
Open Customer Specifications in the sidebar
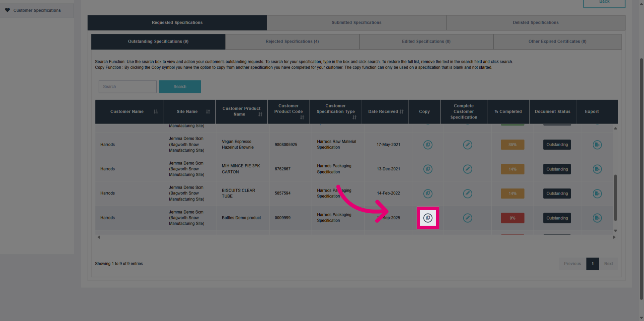[x=37, y=10]
